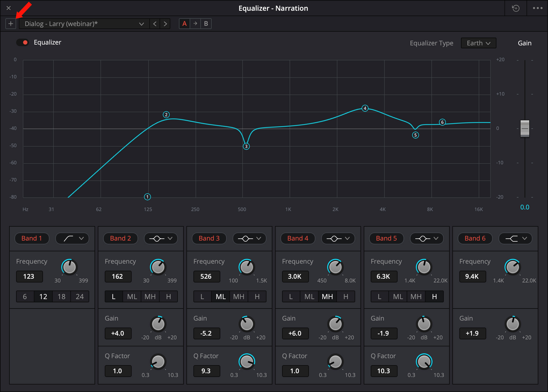
Task: Open Band 1 filter shape dropdown
Action: 72,238
